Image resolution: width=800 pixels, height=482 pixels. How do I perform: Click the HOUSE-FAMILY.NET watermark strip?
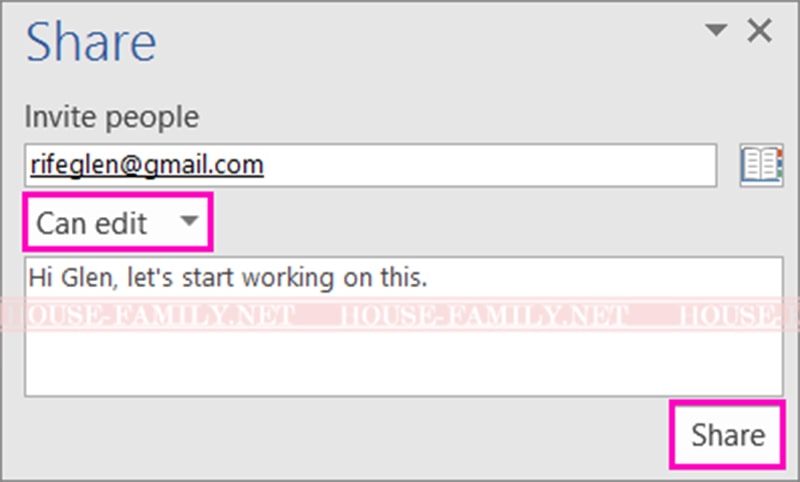coord(400,315)
